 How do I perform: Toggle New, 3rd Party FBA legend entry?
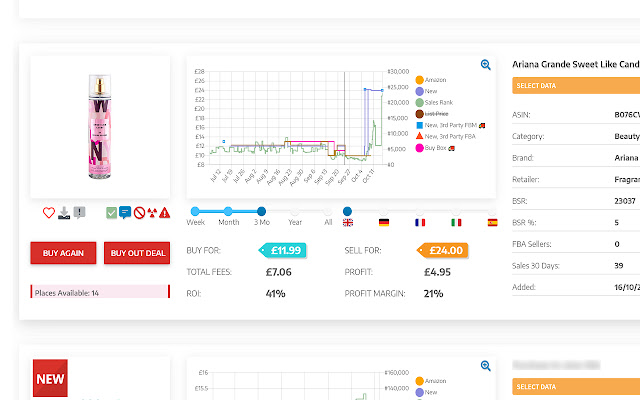point(446,136)
